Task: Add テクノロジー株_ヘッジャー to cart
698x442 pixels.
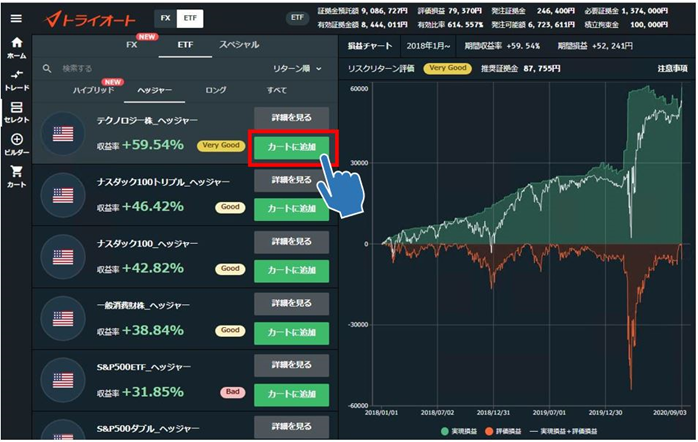Action: click(x=292, y=147)
